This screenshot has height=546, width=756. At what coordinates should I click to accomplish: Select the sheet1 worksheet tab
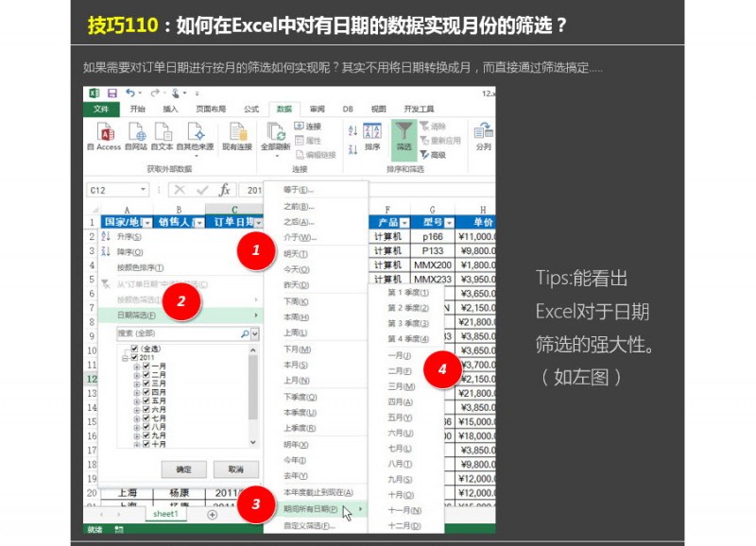(x=166, y=514)
